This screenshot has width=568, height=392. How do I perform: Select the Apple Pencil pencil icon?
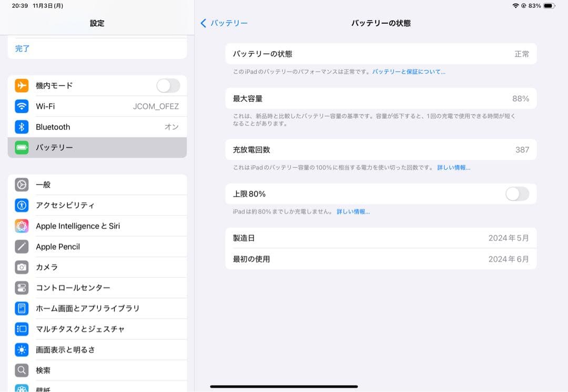tap(21, 246)
